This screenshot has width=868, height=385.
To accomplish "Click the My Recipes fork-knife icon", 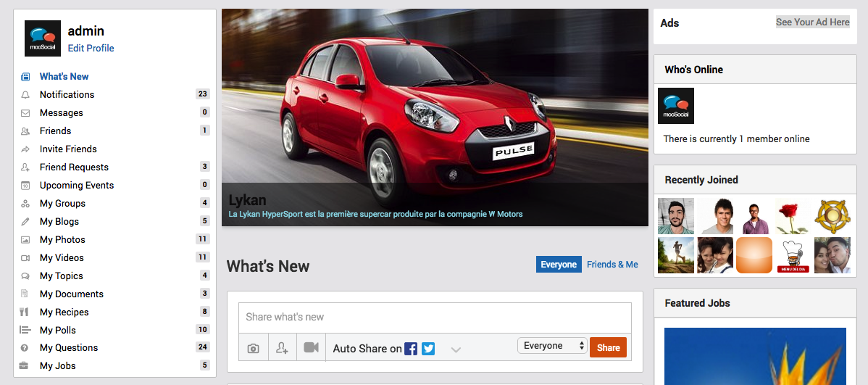I will coord(24,312).
